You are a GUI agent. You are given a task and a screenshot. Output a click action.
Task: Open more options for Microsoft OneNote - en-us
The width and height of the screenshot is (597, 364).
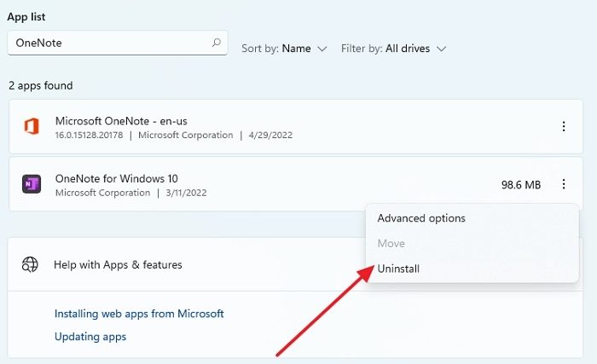tap(564, 126)
